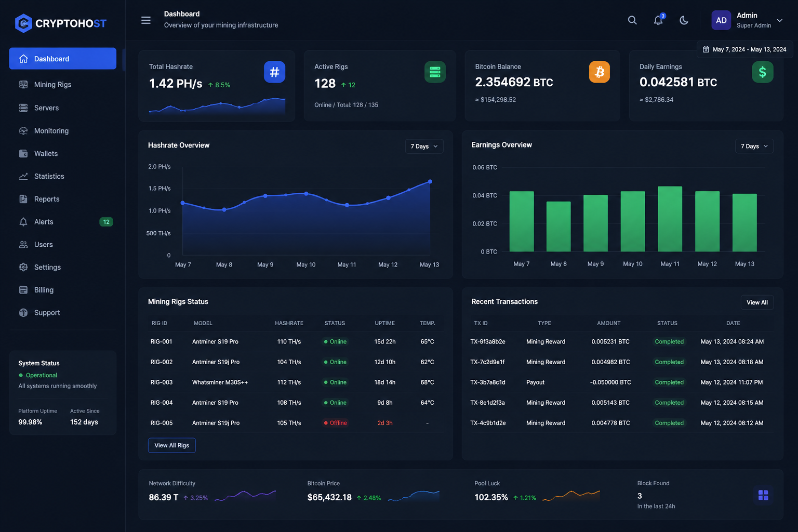Viewport: 798px width, 532px height.
Task: Go to the Dashboard menu item
Action: (63, 59)
